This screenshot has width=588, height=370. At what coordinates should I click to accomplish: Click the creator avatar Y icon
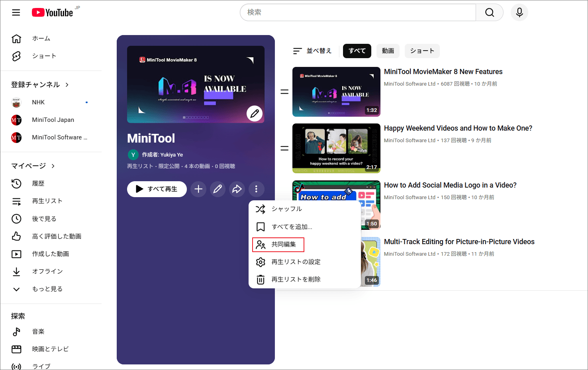[133, 155]
